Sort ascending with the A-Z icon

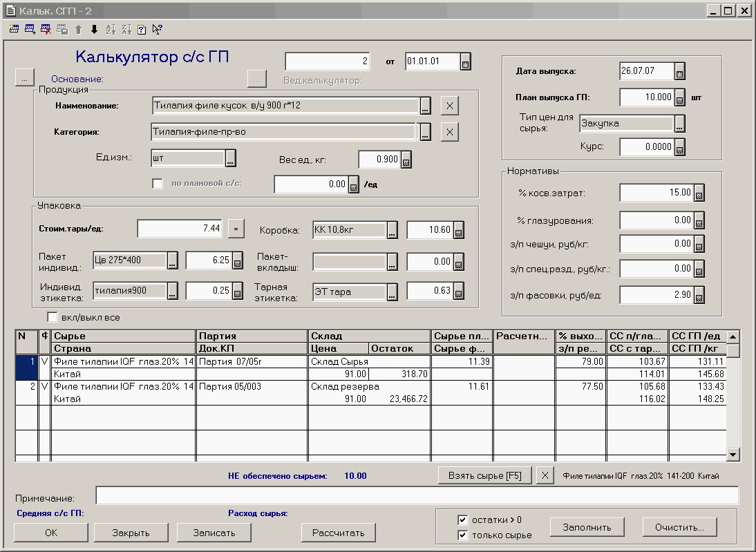[x=111, y=30]
